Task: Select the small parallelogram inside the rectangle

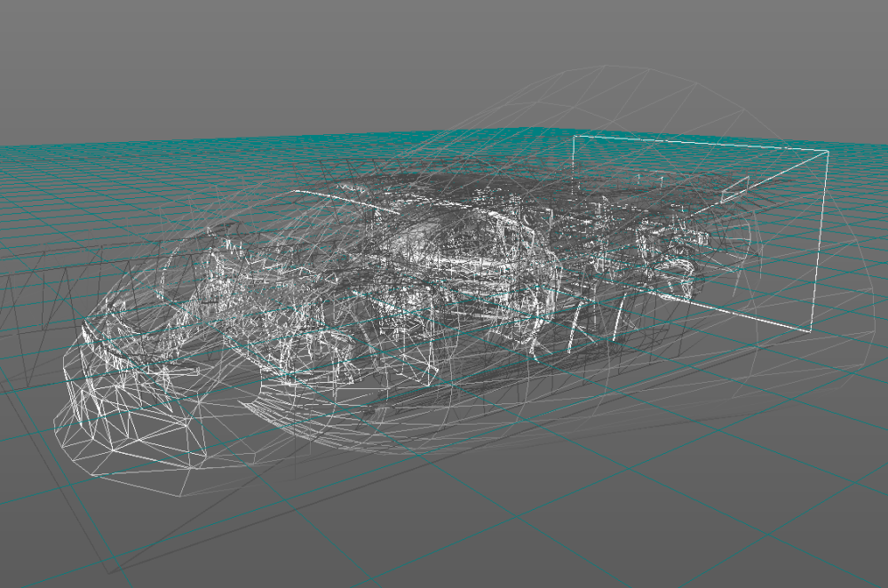Action: (734, 186)
